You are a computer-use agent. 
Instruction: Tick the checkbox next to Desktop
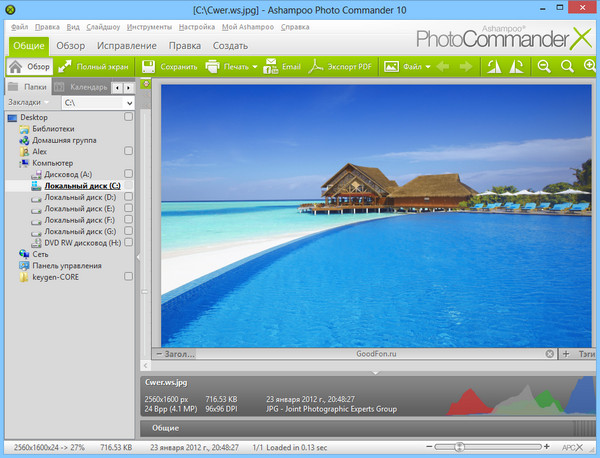pyautogui.click(x=128, y=118)
